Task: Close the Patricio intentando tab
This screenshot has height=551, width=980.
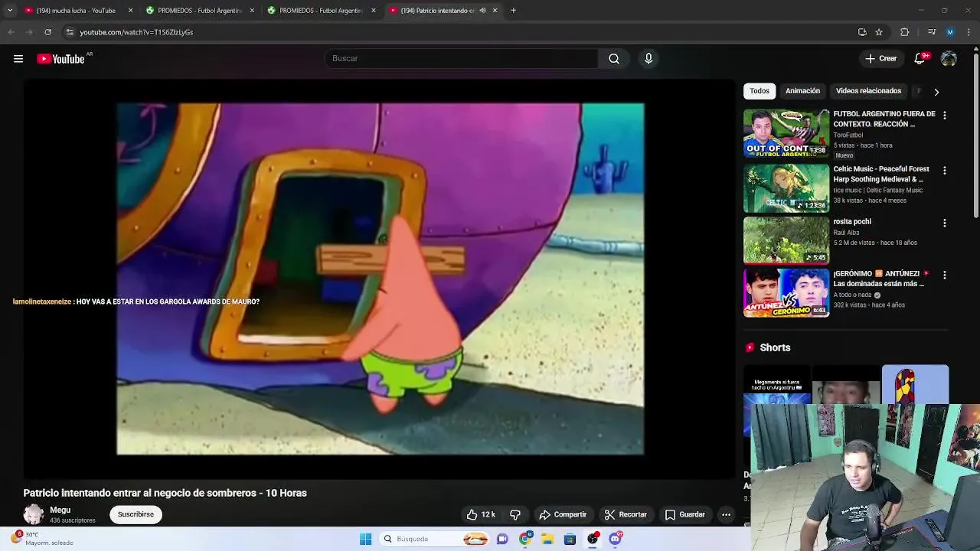Action: coord(495,11)
